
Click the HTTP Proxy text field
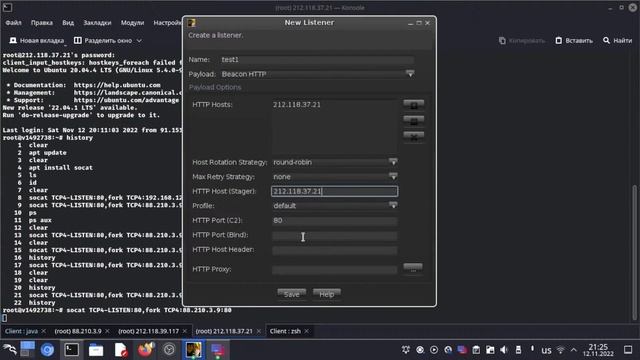[334, 269]
